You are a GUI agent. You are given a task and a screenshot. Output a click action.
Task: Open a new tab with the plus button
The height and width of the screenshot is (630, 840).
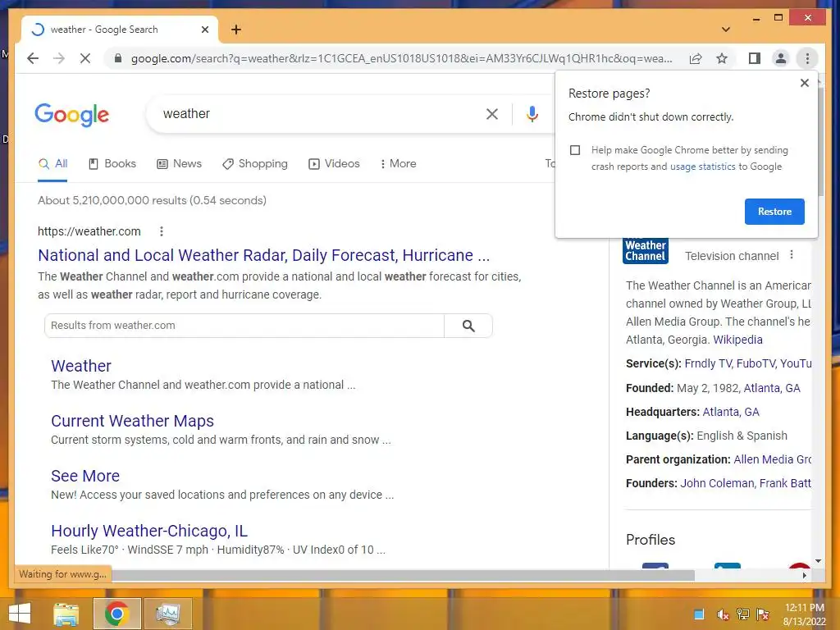tap(235, 30)
